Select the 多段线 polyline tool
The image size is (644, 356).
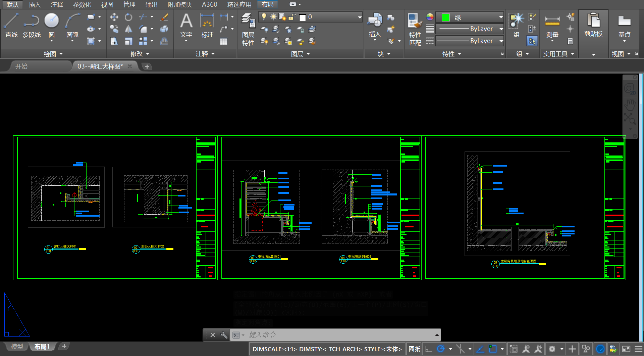click(32, 26)
